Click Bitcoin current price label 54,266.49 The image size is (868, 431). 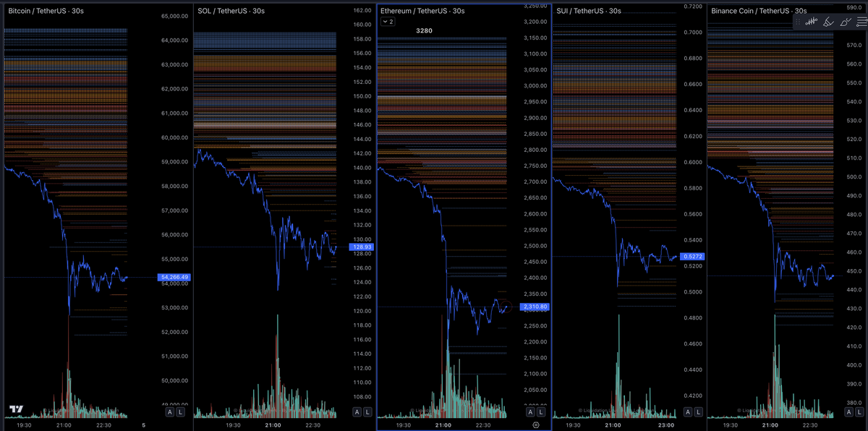coord(173,277)
